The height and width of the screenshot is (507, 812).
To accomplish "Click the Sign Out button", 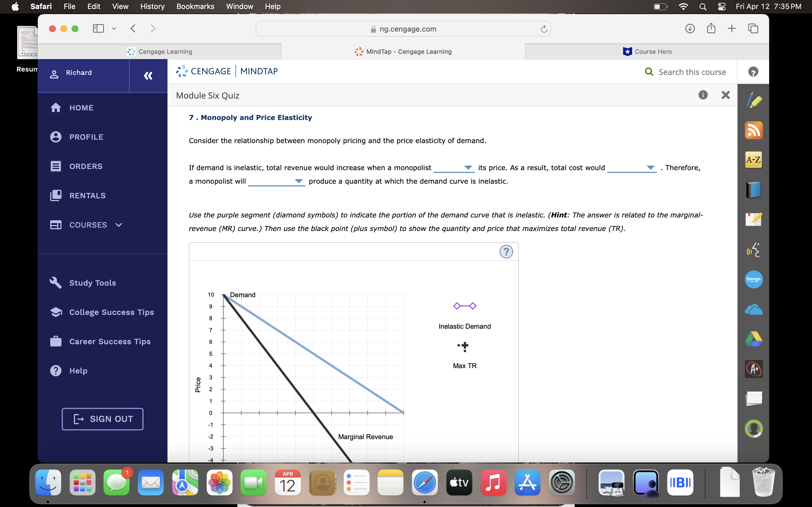I will coord(102,419).
